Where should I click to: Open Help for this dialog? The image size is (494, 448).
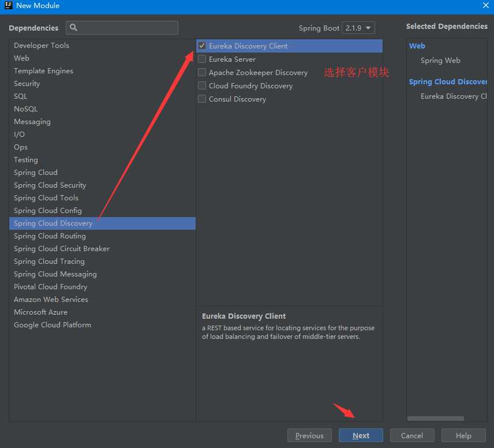[463, 435]
